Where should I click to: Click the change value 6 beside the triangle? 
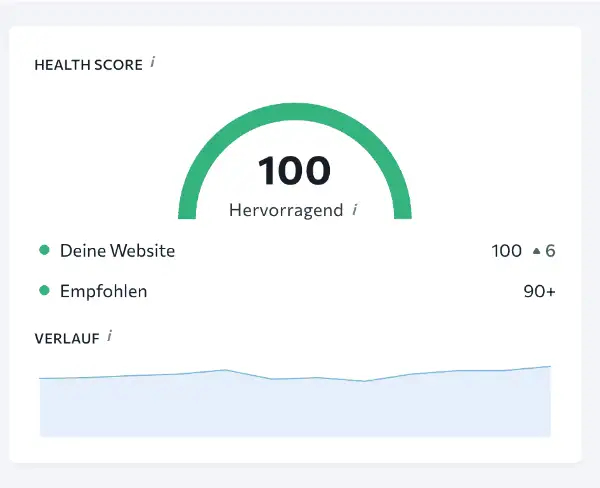(x=550, y=251)
